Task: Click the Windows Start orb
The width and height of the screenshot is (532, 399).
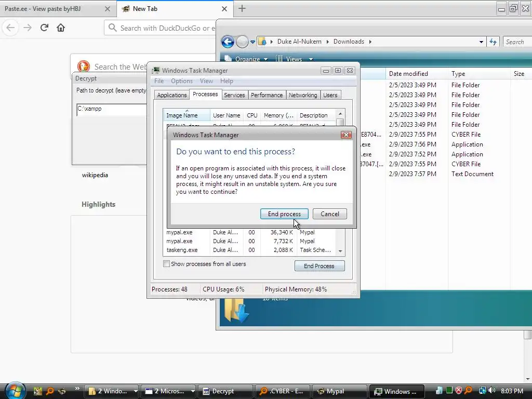Action: pyautogui.click(x=15, y=391)
